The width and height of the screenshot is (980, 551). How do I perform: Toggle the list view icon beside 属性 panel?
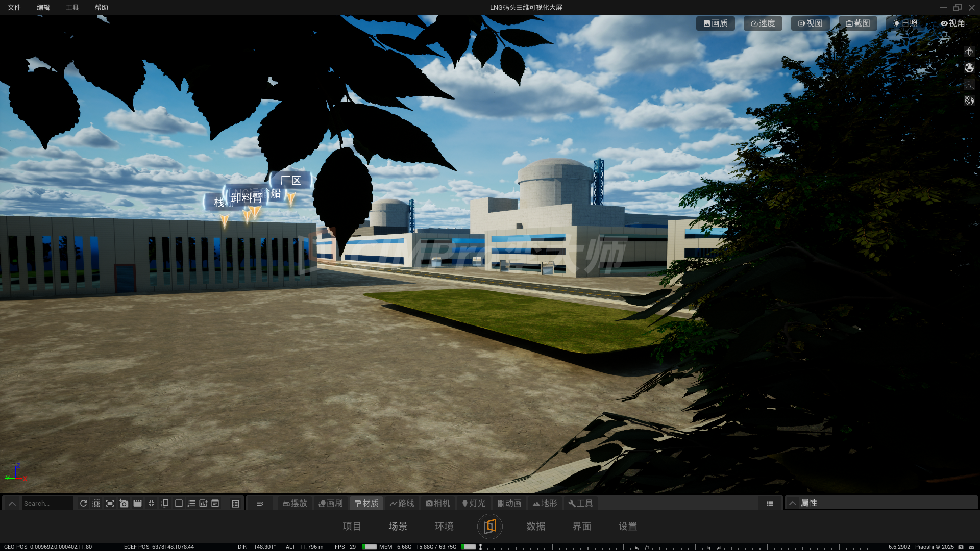click(770, 504)
